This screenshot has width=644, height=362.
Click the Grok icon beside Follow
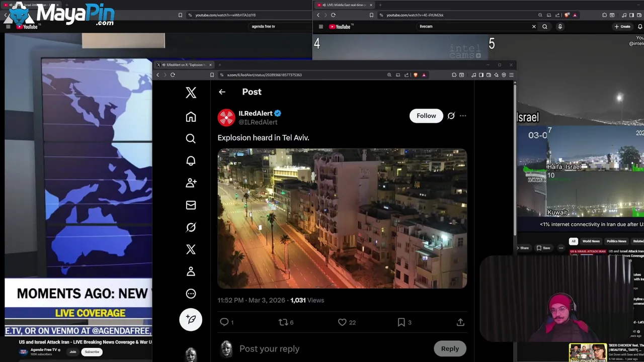[x=451, y=116]
